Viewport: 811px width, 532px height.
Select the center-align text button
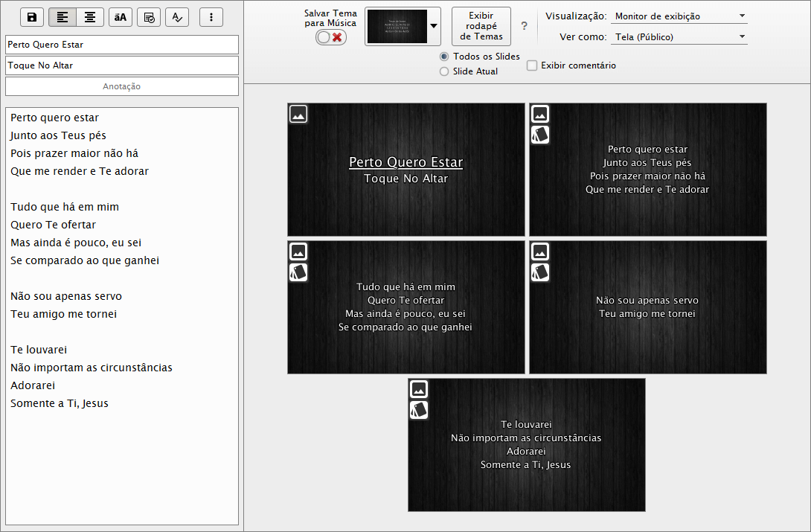coord(89,17)
